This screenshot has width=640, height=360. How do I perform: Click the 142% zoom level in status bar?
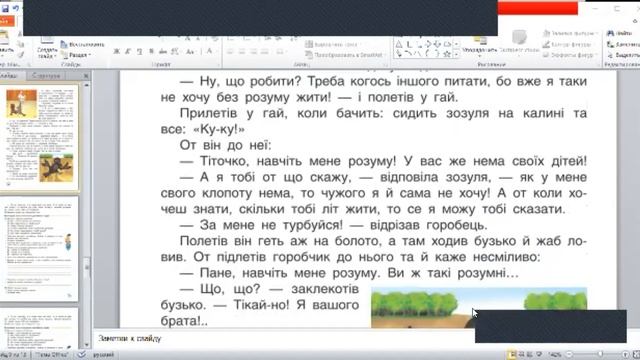click(x=555, y=355)
